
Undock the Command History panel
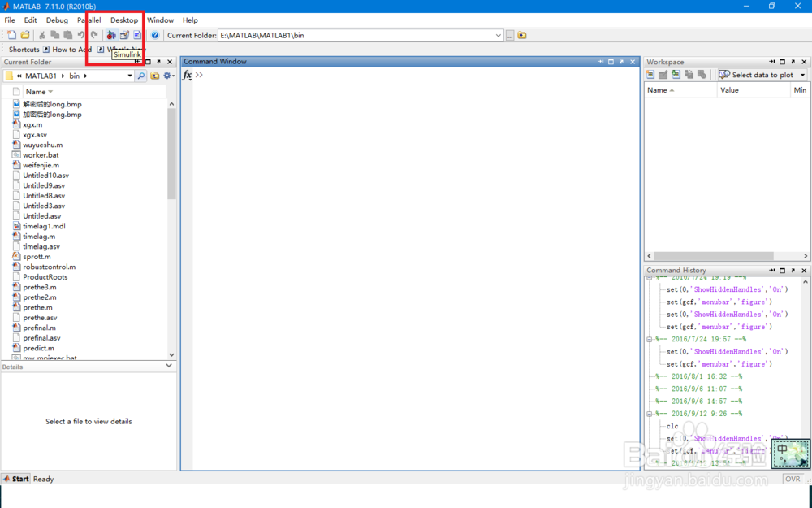point(793,271)
